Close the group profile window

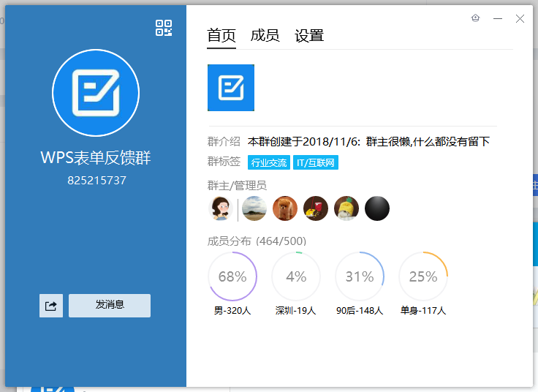pyautogui.click(x=520, y=18)
